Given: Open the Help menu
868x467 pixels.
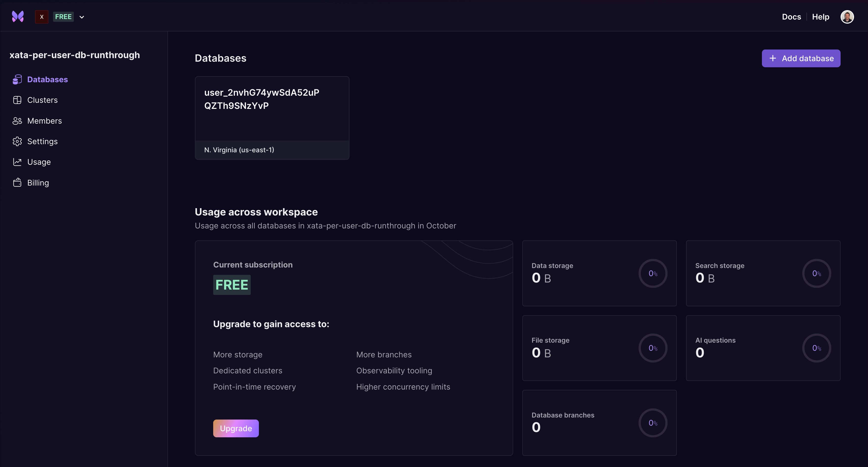Looking at the screenshot, I should click(821, 17).
